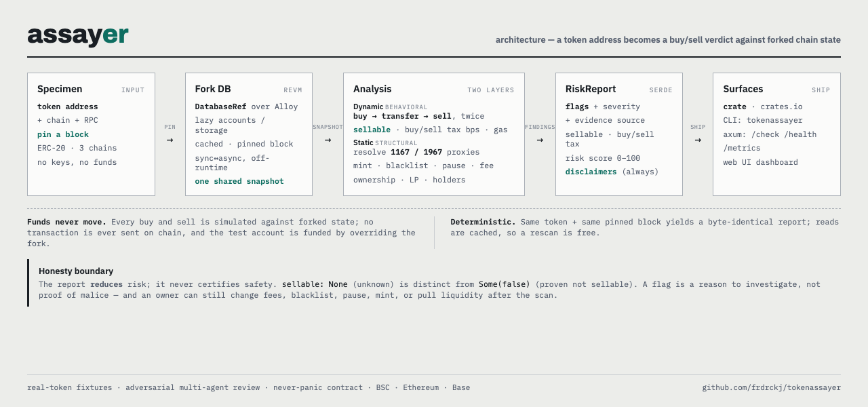Click the Honesty boundary heading
Screen dimensions: 868x407
point(76,271)
